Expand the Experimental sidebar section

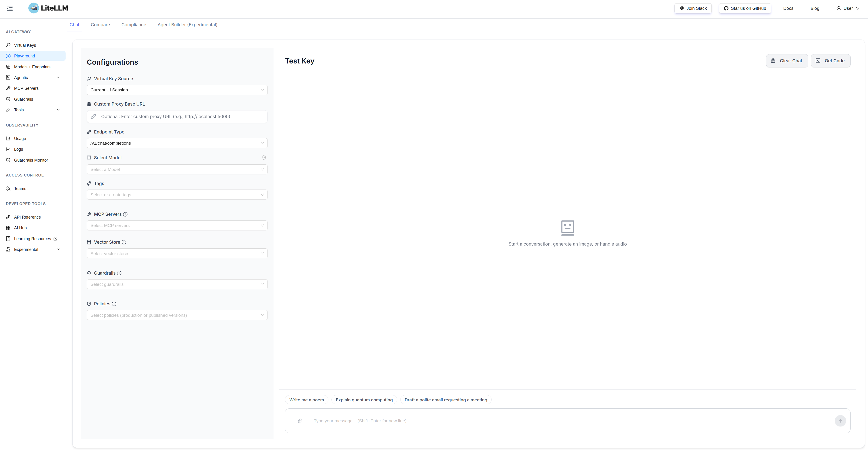click(x=33, y=250)
